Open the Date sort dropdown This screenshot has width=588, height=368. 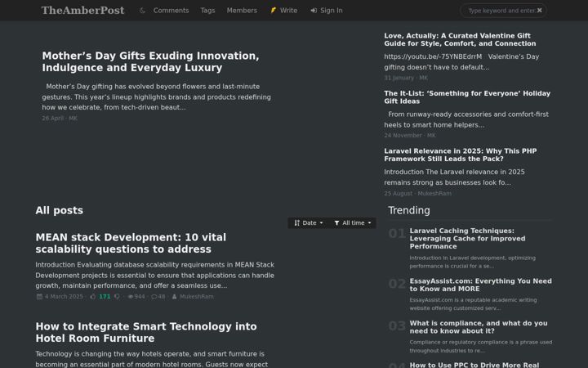[x=309, y=223]
